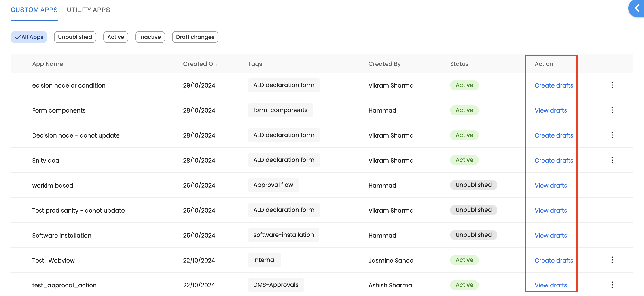The width and height of the screenshot is (644, 296).
Task: Open kebab menu for ecision node or condition
Action: 612,85
